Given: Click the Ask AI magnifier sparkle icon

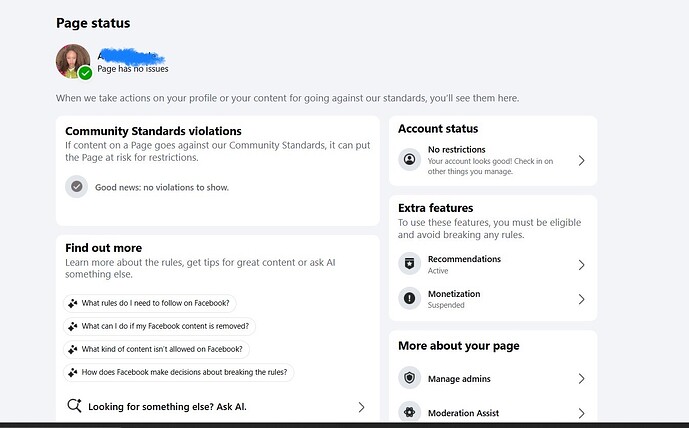Looking at the screenshot, I should tap(74, 406).
